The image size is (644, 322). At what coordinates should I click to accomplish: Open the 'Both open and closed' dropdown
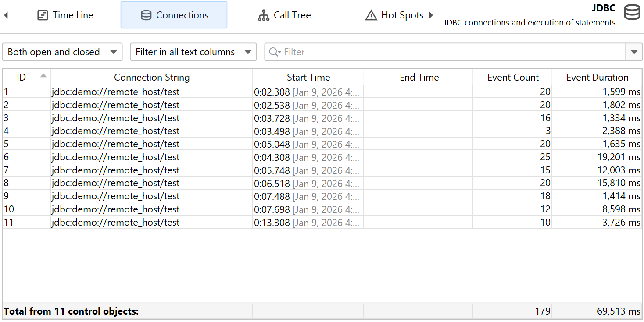[x=62, y=52]
